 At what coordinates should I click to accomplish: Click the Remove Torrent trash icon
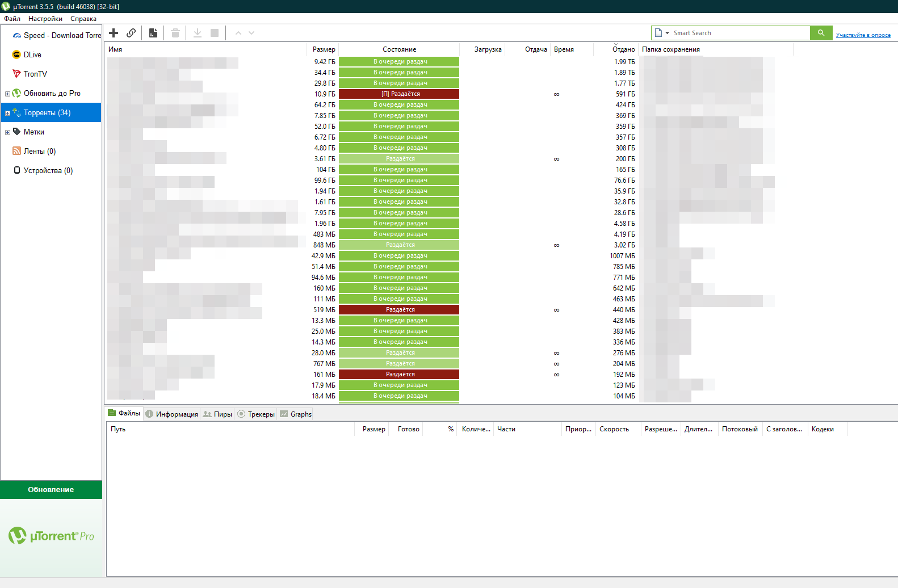click(x=175, y=33)
